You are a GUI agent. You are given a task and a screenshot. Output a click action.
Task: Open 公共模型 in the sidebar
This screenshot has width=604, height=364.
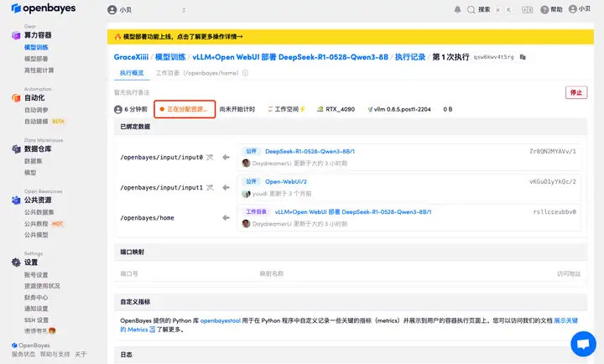tap(36, 235)
